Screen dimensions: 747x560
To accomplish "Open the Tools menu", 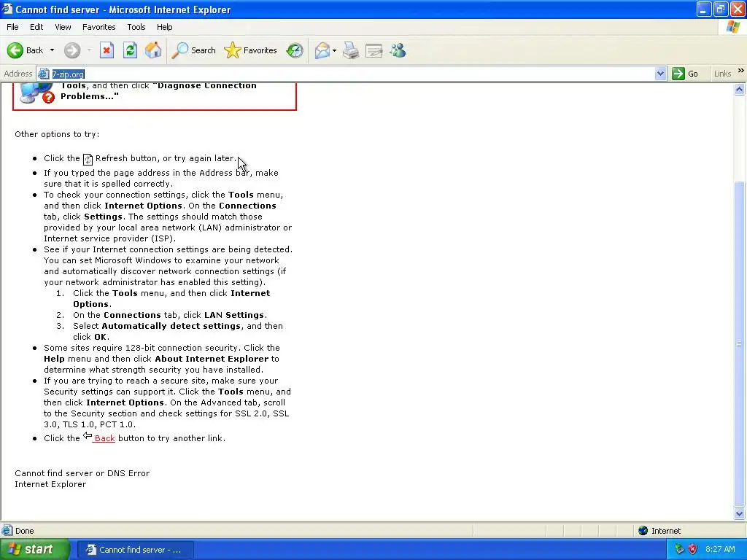I will click(136, 27).
